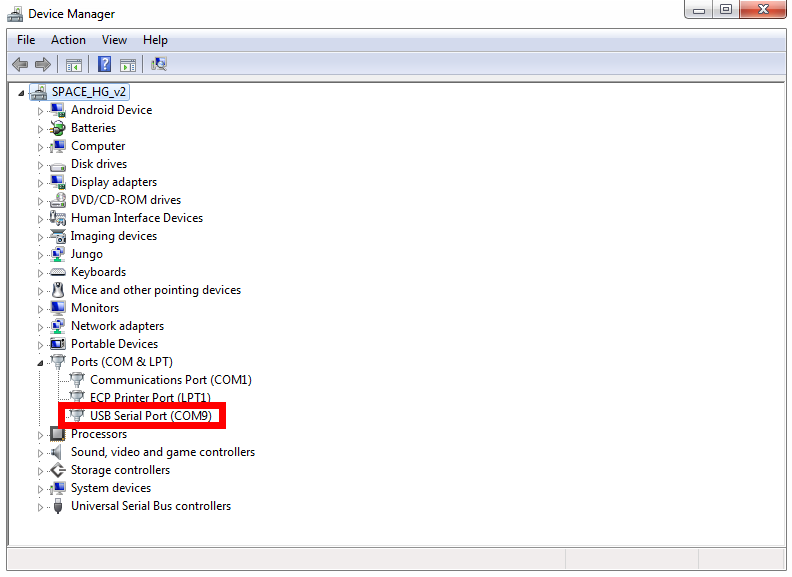Viewport: 792px width, 577px height.
Task: Expand Universal Serial Bus controllers arrow
Action: tap(40, 507)
